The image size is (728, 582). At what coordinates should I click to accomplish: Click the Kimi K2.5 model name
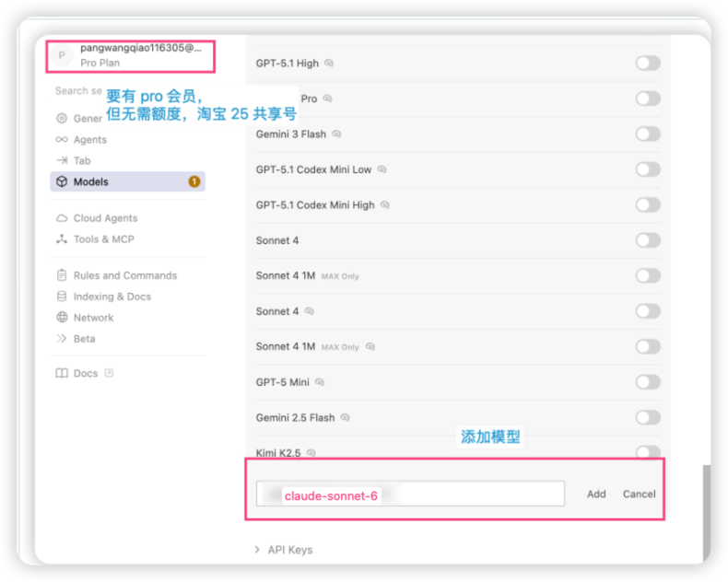(278, 452)
